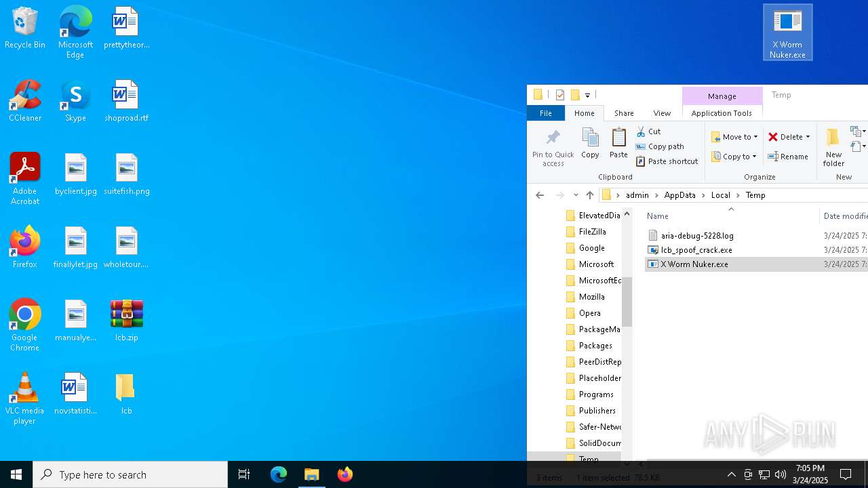
Task: Open the Mozilla folder in the tree
Action: [592, 297]
